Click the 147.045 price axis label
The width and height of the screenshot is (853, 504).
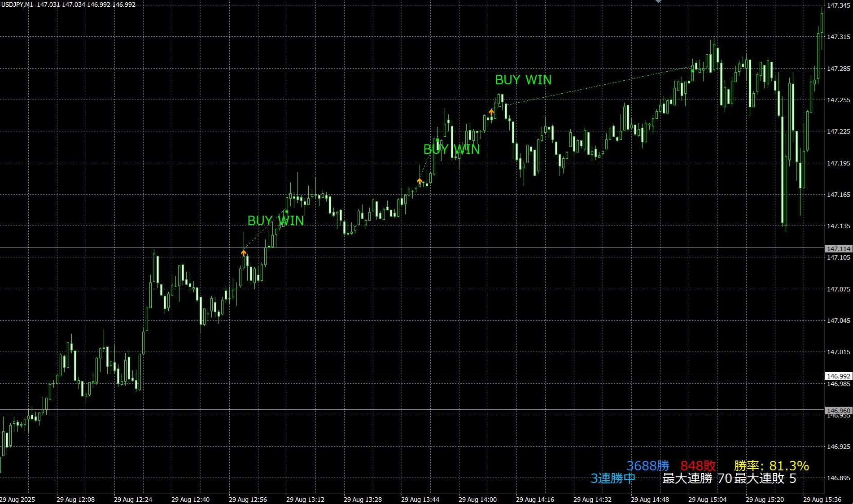pos(839,321)
